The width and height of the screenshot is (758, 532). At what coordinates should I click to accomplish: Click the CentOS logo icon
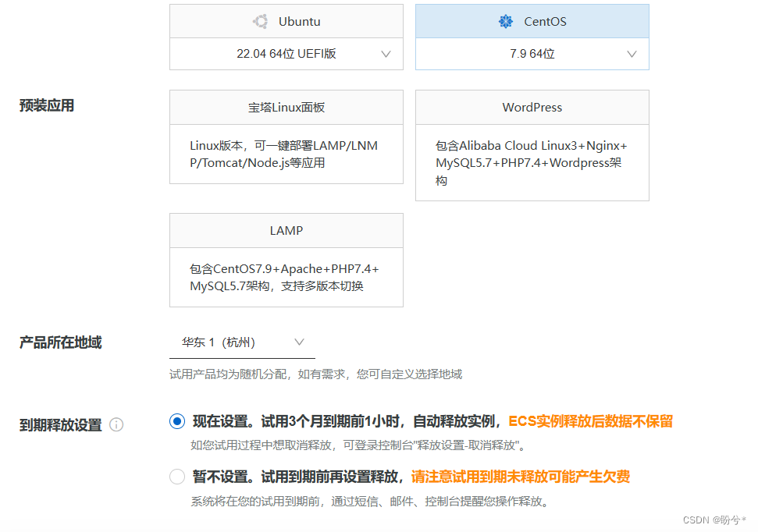[x=506, y=21]
